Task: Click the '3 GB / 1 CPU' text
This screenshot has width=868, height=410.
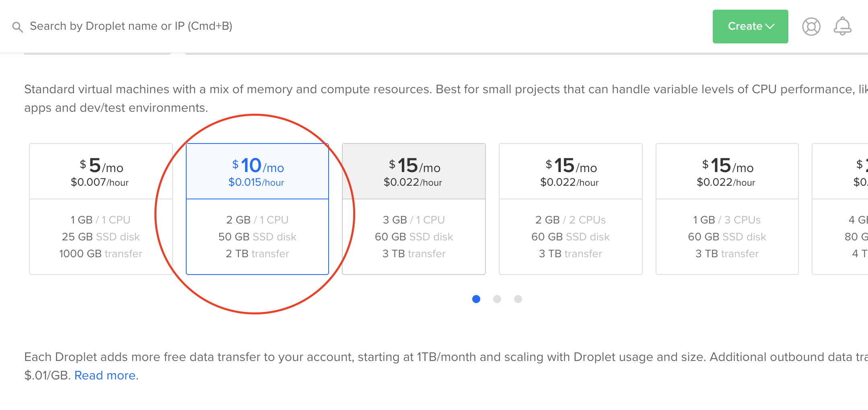Action: click(414, 220)
